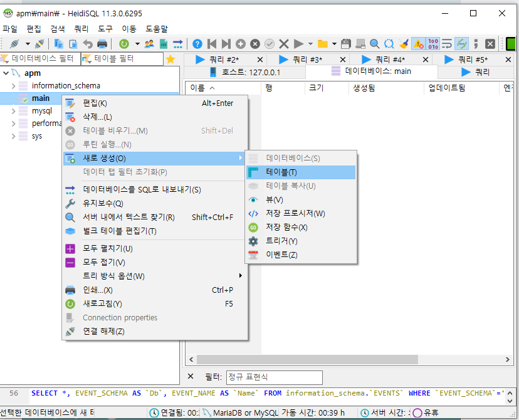
Task: Click the favorites star icon
Action: pyautogui.click(x=170, y=59)
